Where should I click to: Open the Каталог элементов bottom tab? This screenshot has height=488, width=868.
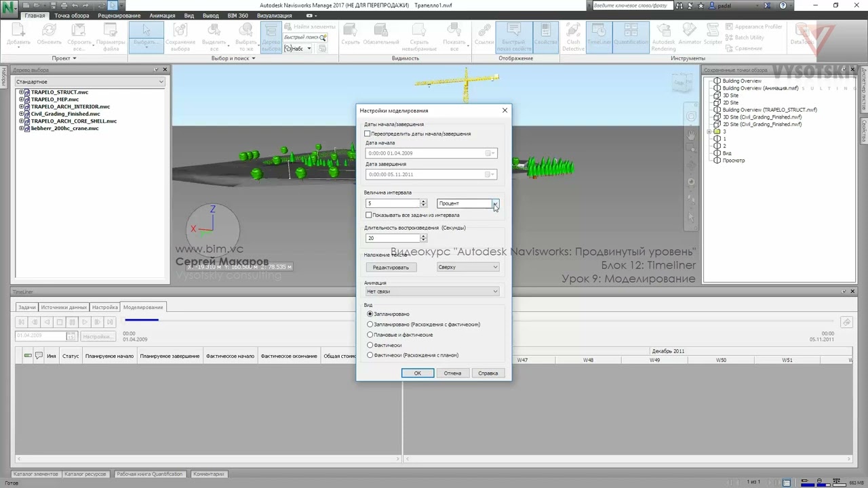click(36, 474)
